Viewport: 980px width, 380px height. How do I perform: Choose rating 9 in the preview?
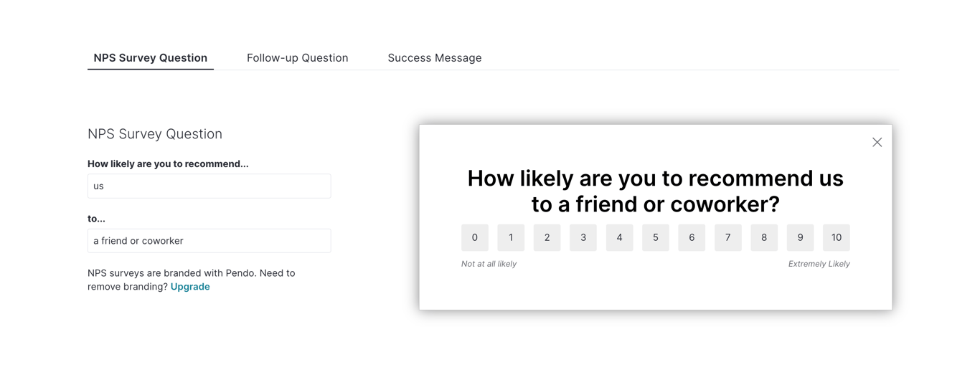[x=800, y=238]
